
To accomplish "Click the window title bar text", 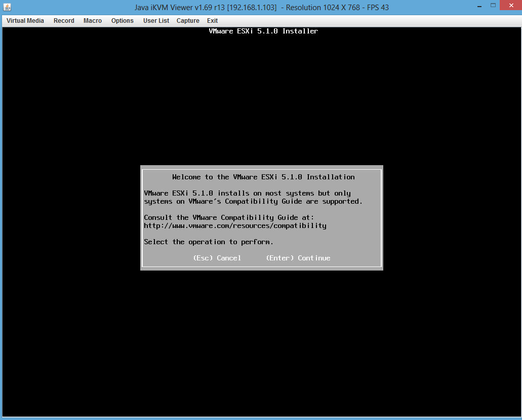I will tap(262, 7).
